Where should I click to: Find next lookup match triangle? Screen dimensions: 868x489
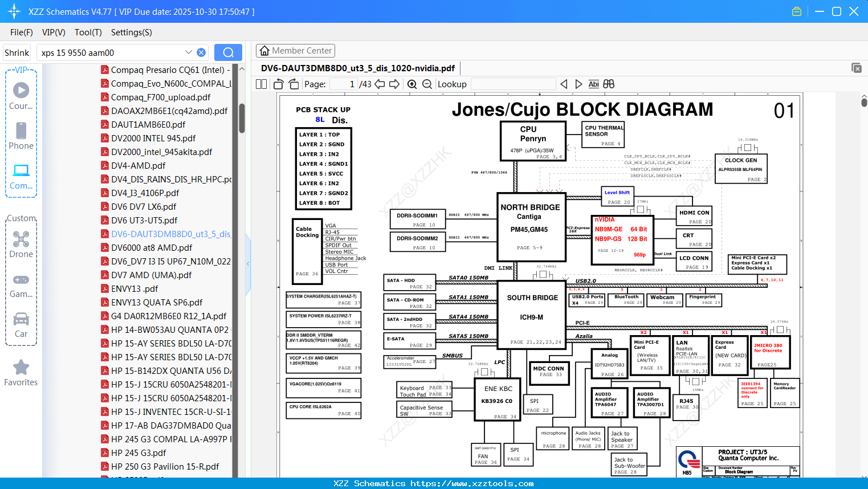point(578,84)
